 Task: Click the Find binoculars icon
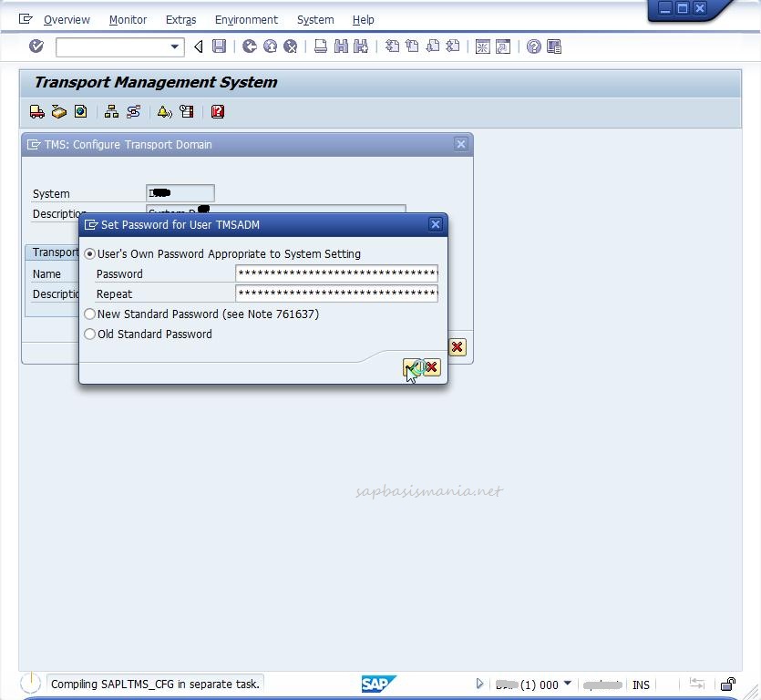pyautogui.click(x=340, y=46)
